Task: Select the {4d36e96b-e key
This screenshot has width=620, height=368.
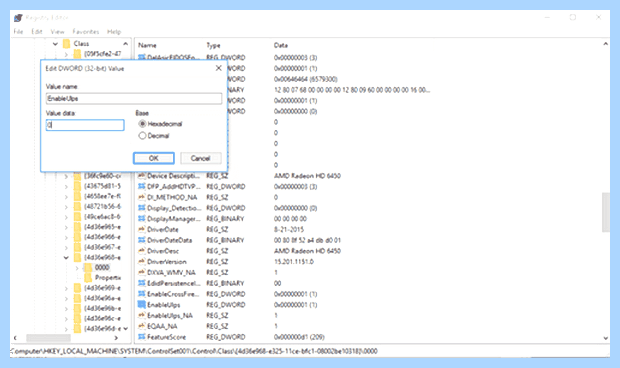Action: (x=103, y=308)
